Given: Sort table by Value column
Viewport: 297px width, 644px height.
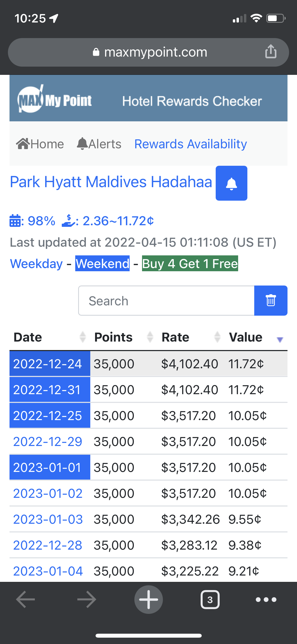Looking at the screenshot, I should click(246, 337).
